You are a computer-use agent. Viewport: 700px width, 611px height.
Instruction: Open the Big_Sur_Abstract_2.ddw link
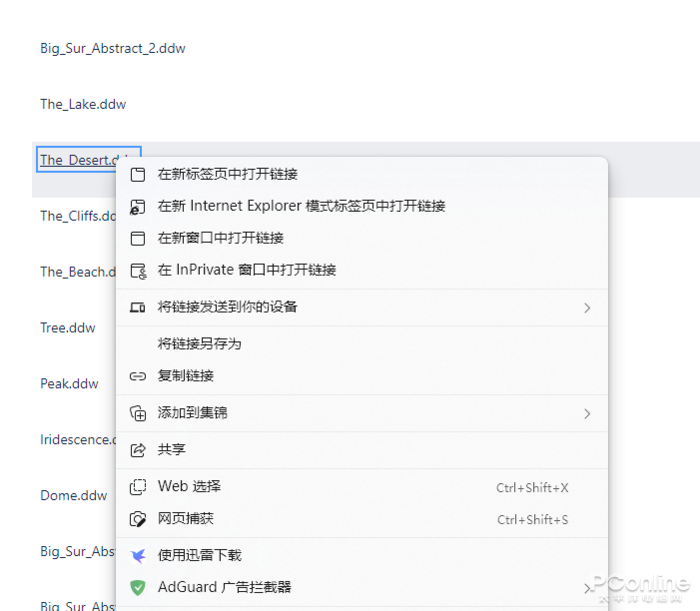coord(112,48)
